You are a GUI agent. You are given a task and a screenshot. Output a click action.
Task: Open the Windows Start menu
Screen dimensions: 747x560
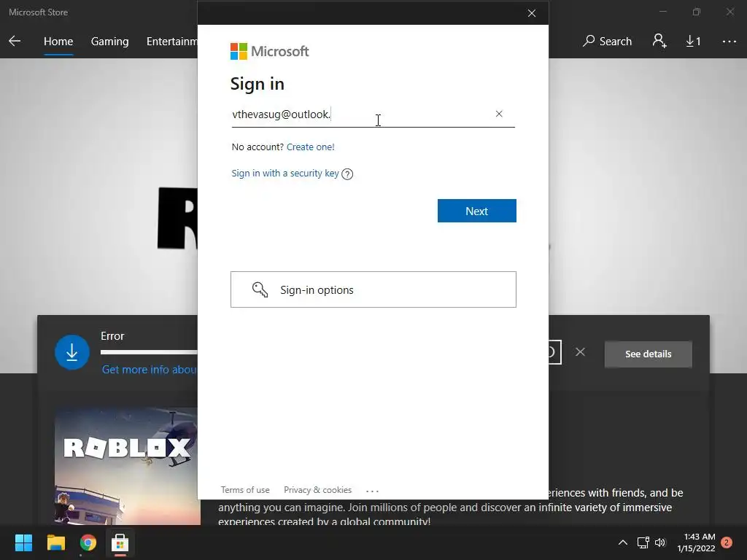[x=23, y=542]
